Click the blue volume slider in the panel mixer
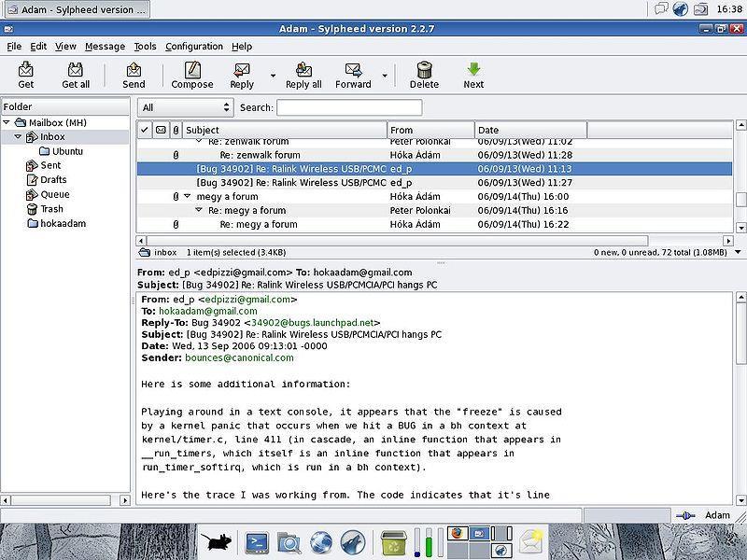The width and height of the screenshot is (747, 560). click(417, 542)
